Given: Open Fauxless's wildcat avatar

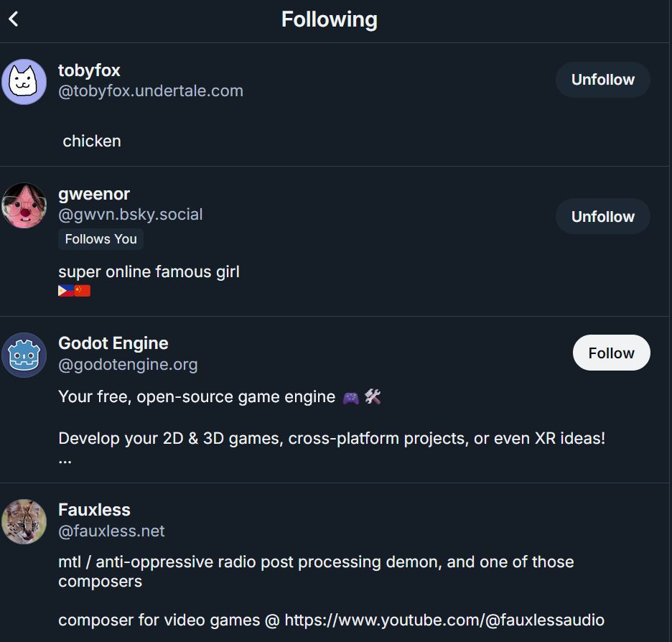Looking at the screenshot, I should (24, 521).
